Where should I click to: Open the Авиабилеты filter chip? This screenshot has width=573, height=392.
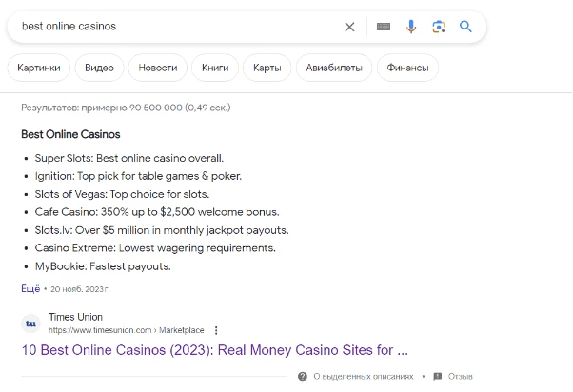(x=334, y=68)
